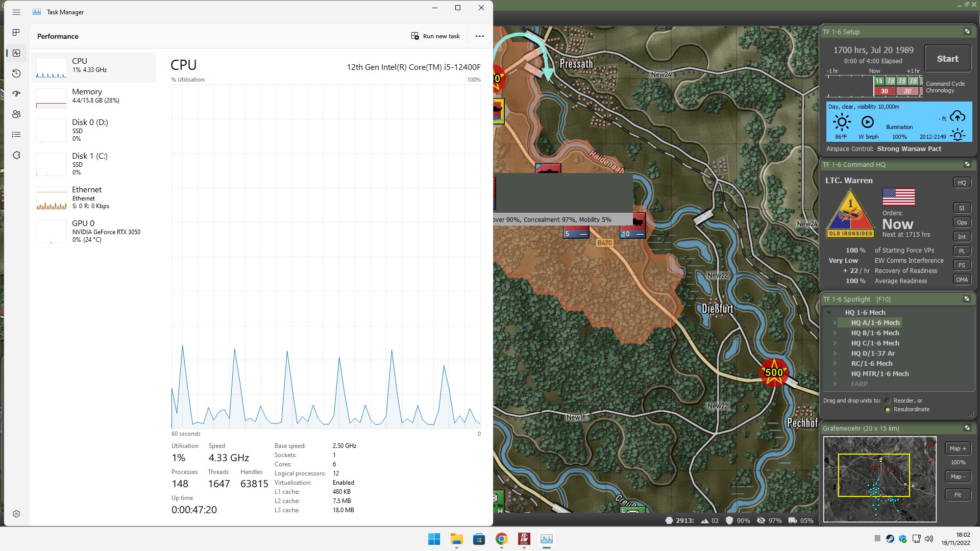The image size is (980, 551).
Task: Open App history in Task Manager sidebar
Action: click(16, 73)
